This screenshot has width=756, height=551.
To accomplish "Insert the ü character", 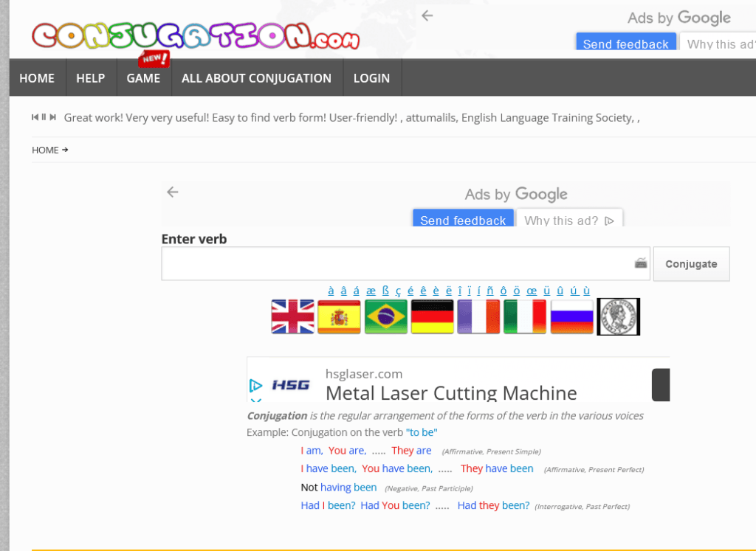I will point(546,291).
